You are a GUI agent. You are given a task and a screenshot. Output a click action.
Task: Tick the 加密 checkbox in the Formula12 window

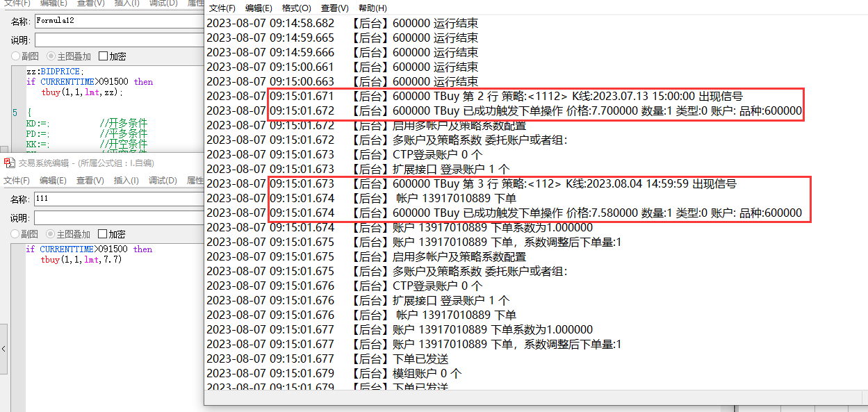tap(103, 57)
